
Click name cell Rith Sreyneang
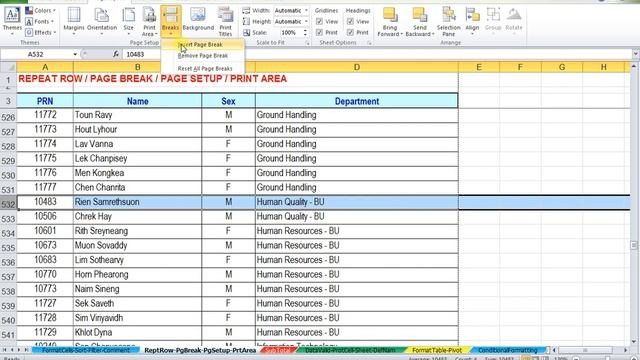[x=138, y=231]
